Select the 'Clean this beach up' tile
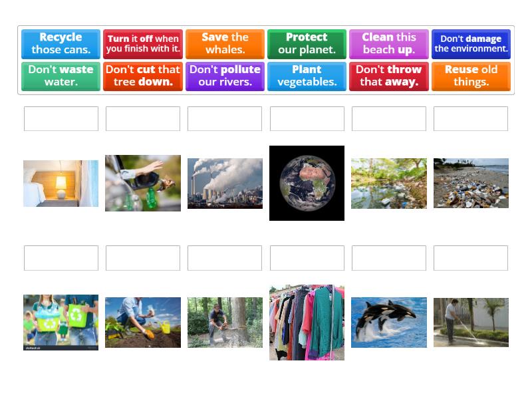The image size is (532, 399). [x=388, y=43]
